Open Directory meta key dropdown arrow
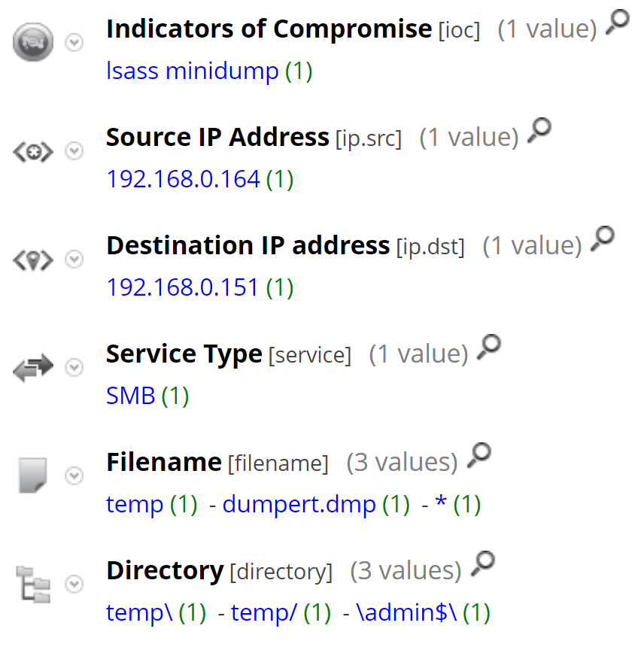The height and width of the screenshot is (653, 644). coord(74,584)
